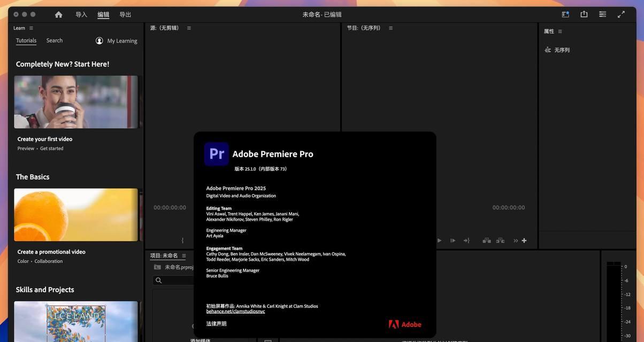This screenshot has width=644, height=342.
Task: Select the 未命名.prproj file name
Action: click(179, 267)
